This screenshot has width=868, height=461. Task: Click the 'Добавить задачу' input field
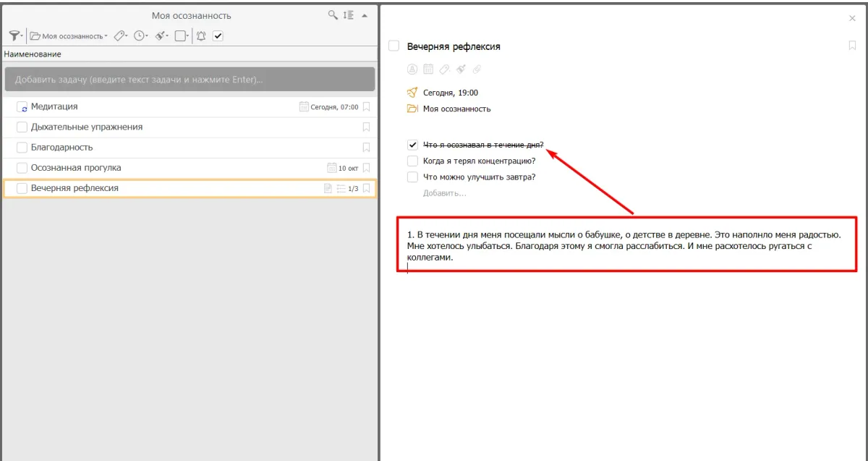pyautogui.click(x=190, y=80)
